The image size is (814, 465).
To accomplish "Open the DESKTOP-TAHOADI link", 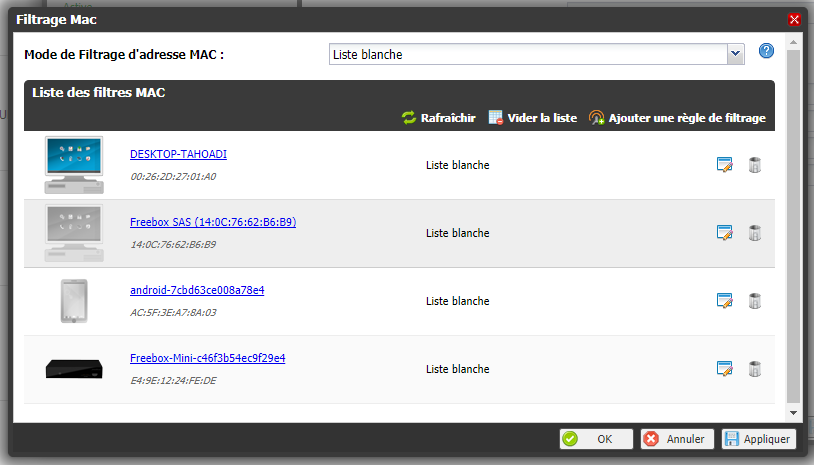I will click(178, 154).
